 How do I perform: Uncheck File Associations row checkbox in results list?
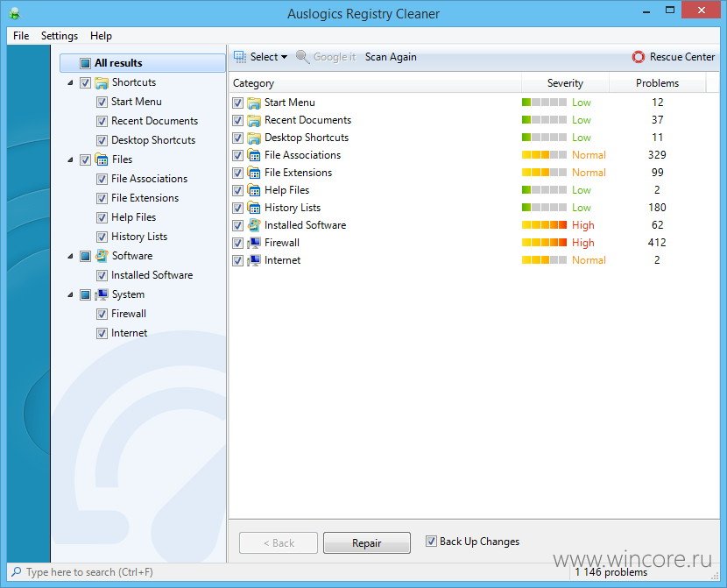(238, 155)
